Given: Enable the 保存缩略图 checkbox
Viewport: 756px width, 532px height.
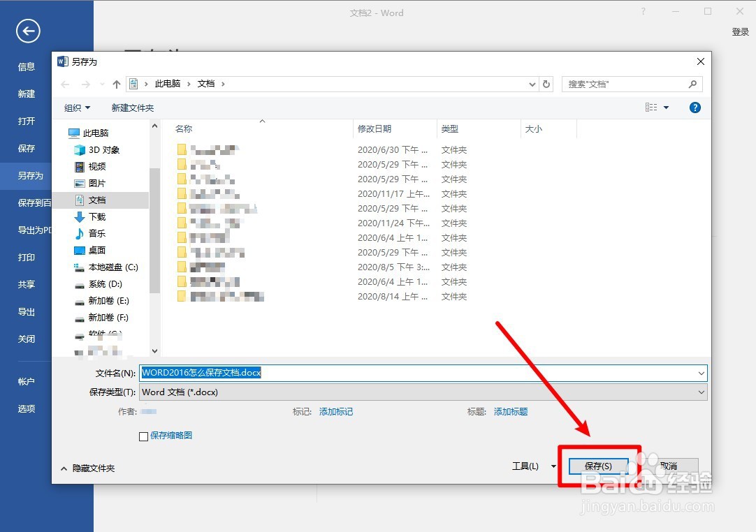Looking at the screenshot, I should (143, 435).
